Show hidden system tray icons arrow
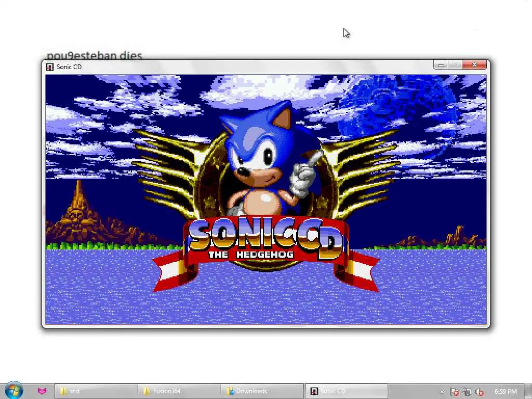This screenshot has width=532, height=399. 442,392
